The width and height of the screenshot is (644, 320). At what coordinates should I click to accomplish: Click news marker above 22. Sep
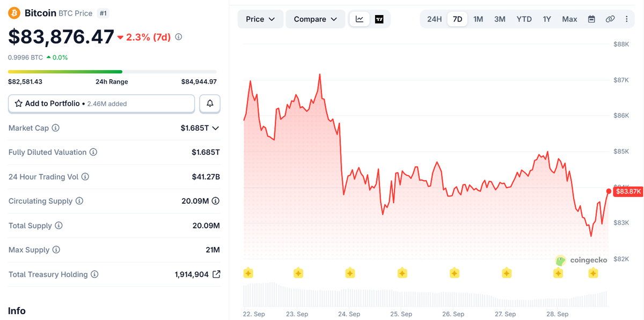pyautogui.click(x=248, y=273)
